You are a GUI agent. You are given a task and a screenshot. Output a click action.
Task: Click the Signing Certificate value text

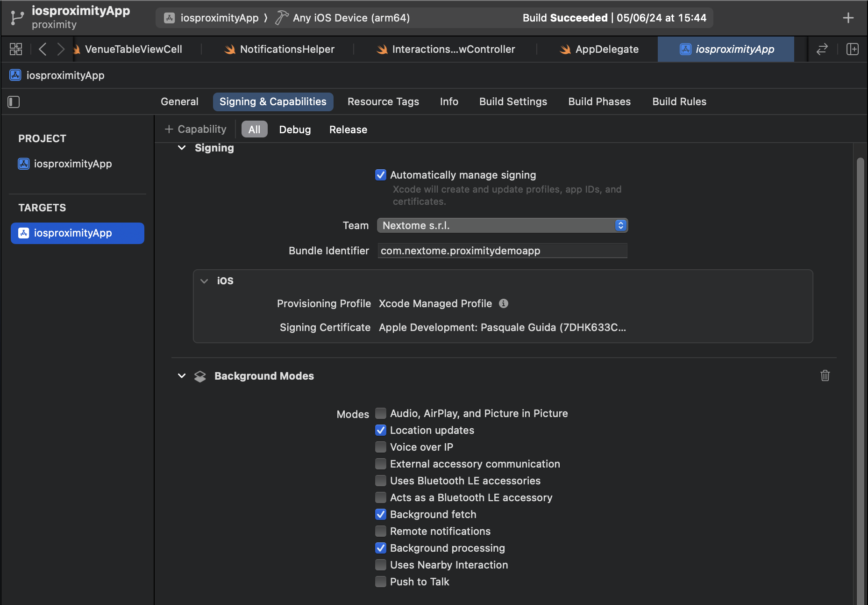[x=502, y=327]
